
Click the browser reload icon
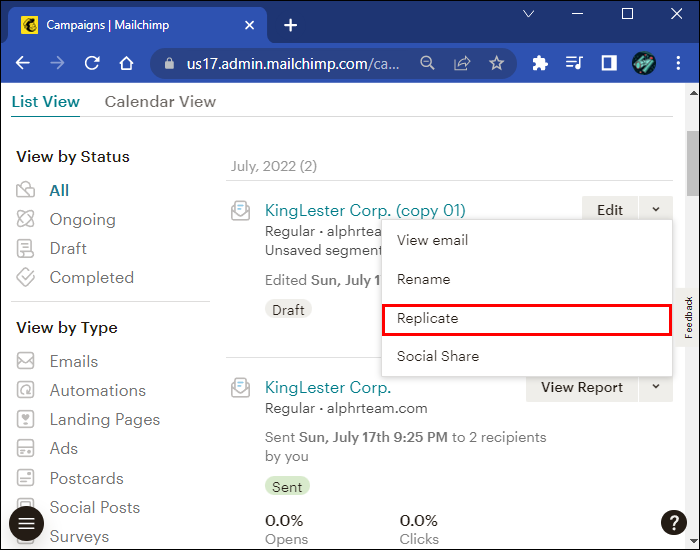click(x=92, y=63)
